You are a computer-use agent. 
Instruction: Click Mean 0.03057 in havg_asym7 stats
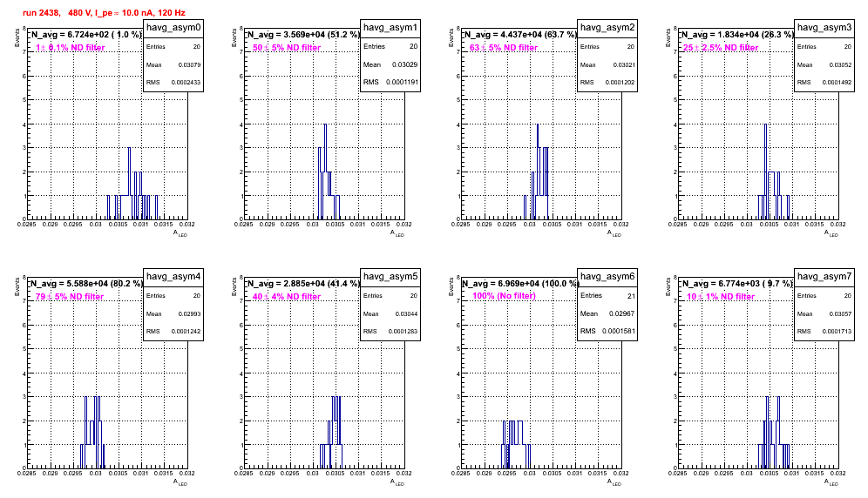(x=824, y=313)
